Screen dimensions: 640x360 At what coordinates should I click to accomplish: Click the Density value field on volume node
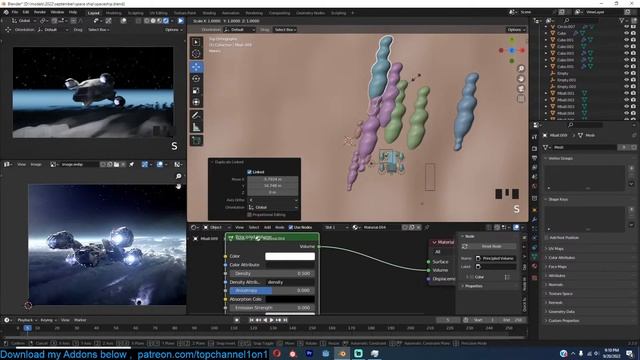(272, 273)
